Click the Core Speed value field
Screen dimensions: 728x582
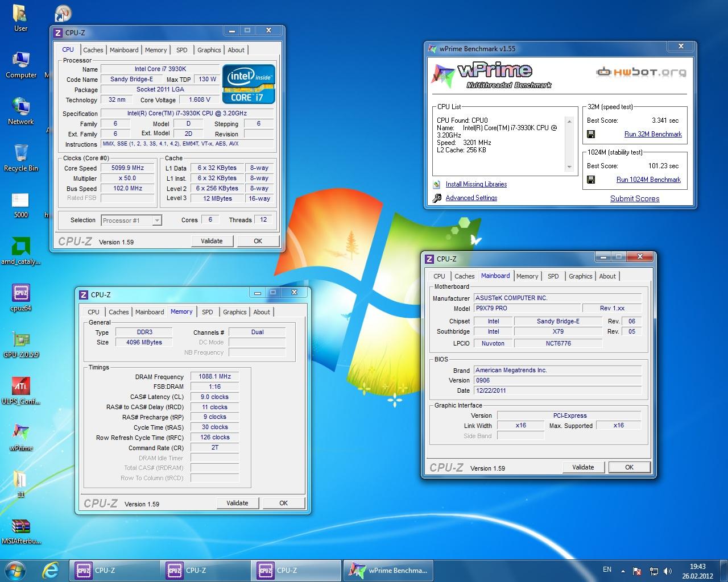(128, 168)
